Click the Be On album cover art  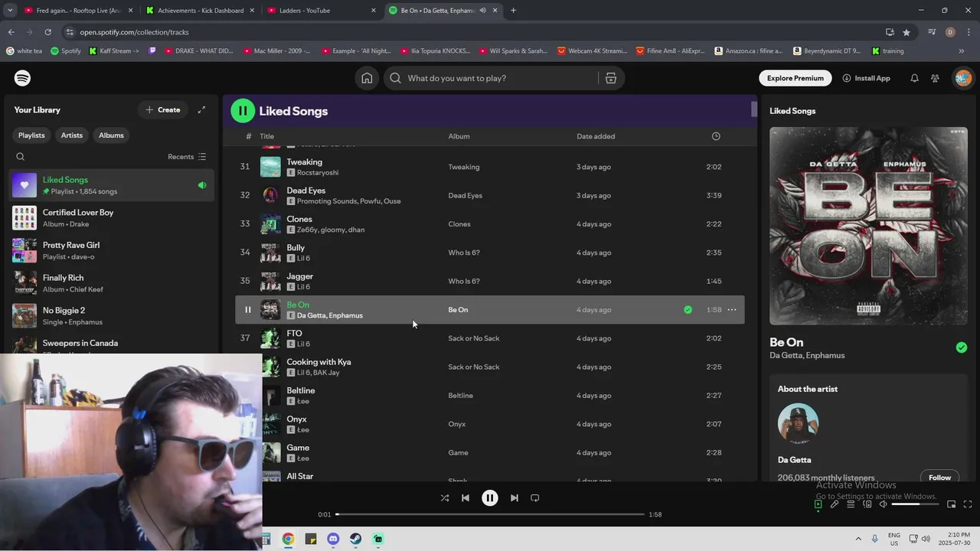[868, 226]
